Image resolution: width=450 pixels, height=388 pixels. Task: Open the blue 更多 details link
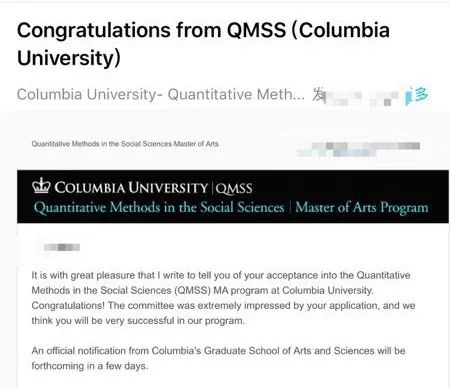point(417,96)
